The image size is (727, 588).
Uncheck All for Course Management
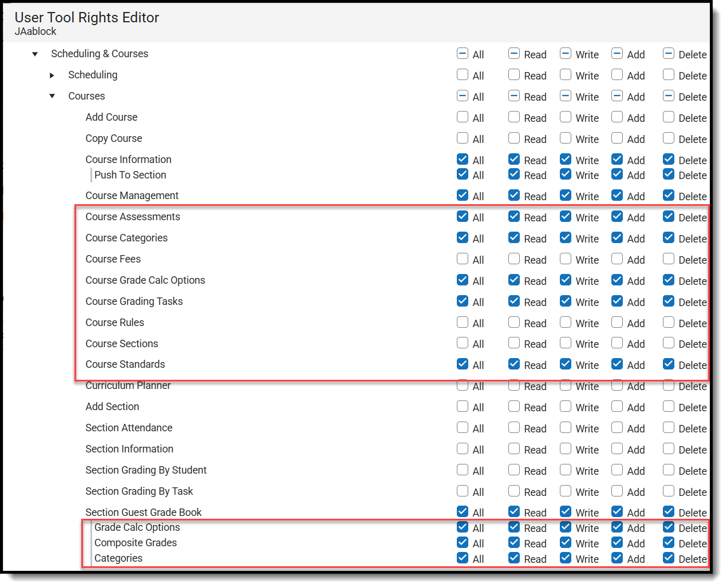[463, 196]
